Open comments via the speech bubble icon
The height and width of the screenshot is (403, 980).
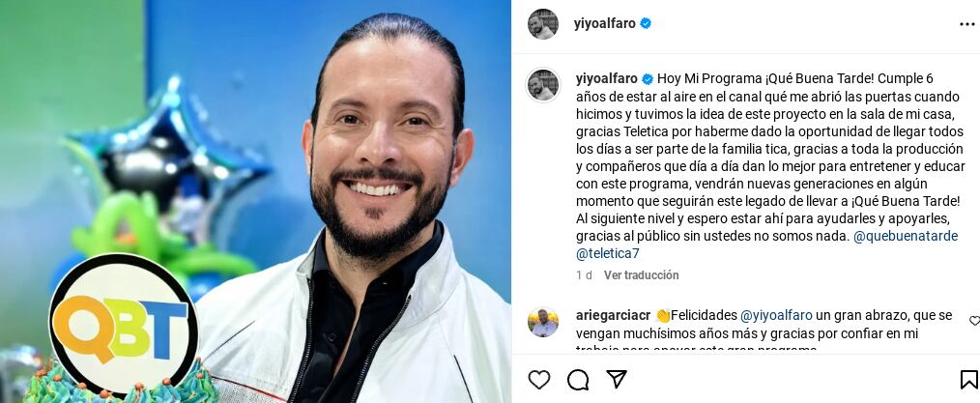tap(578, 379)
